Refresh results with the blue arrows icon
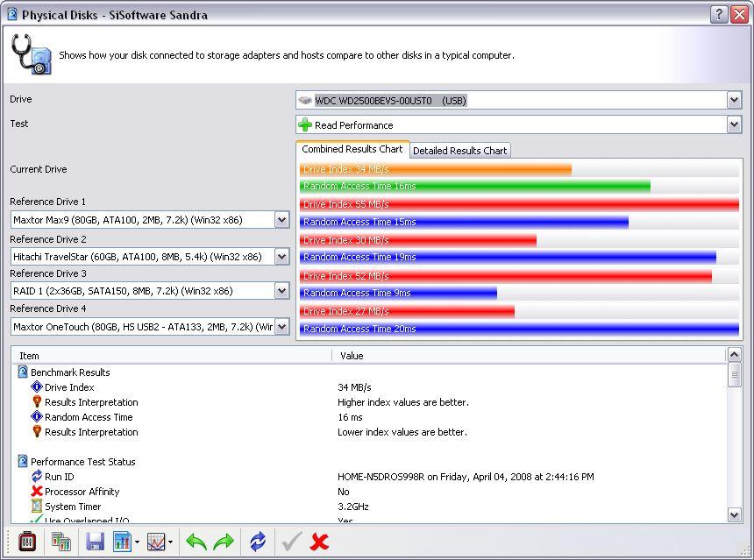The width and height of the screenshot is (754, 560). (x=259, y=542)
